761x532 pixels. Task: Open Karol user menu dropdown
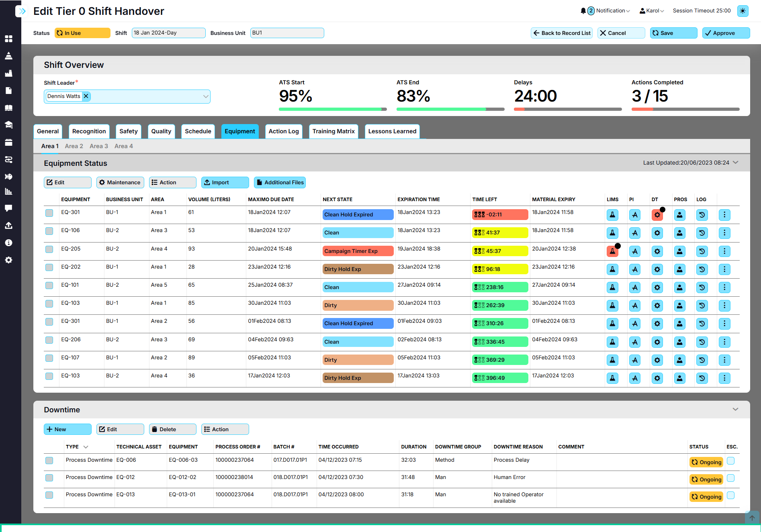pos(652,11)
